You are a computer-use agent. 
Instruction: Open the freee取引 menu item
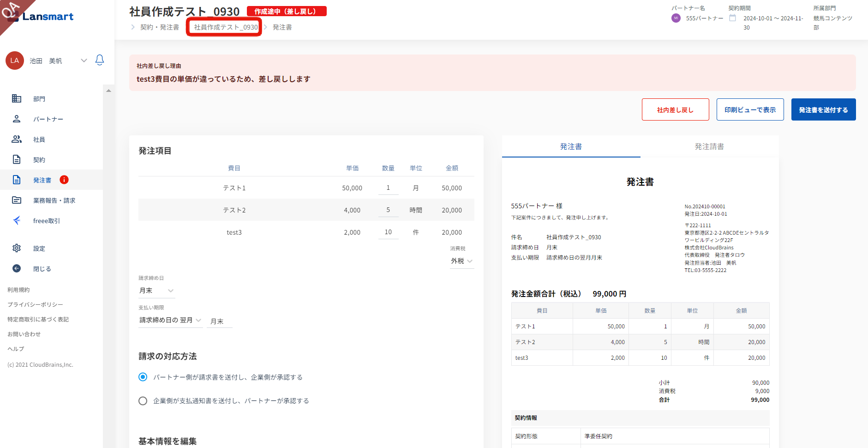coord(51,220)
